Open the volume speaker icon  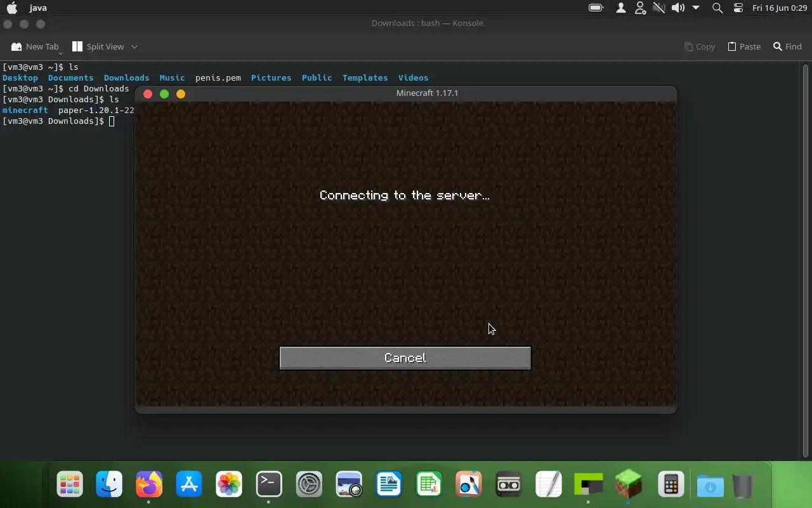(678, 8)
